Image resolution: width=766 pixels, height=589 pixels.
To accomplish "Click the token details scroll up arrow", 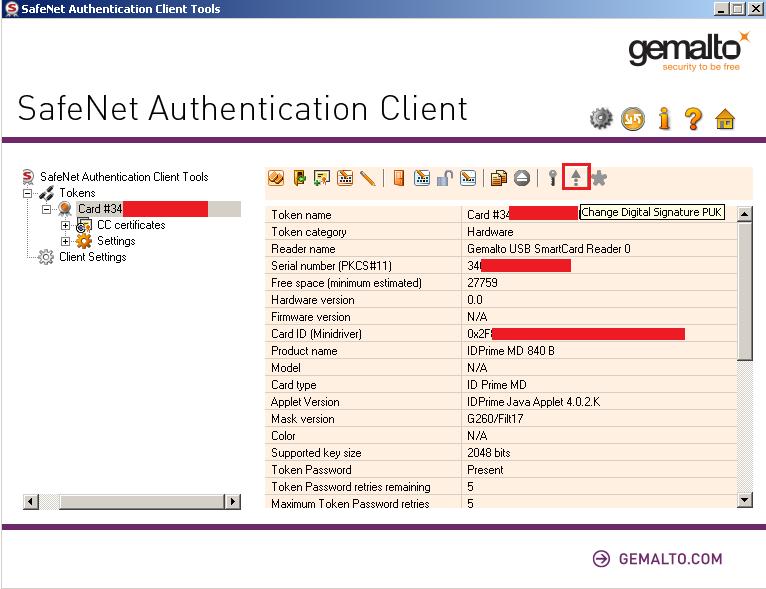I will [x=745, y=214].
